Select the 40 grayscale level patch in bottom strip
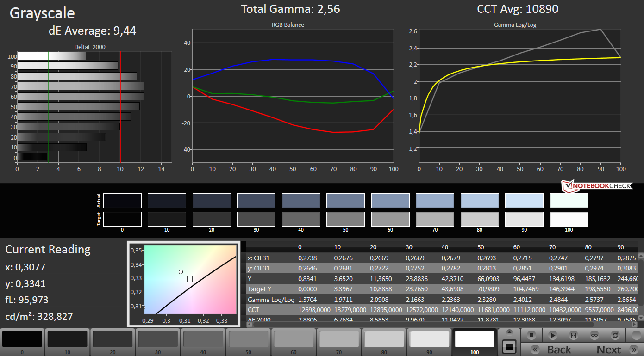Image resolution: width=644 pixels, height=356 pixels. pos(204,342)
